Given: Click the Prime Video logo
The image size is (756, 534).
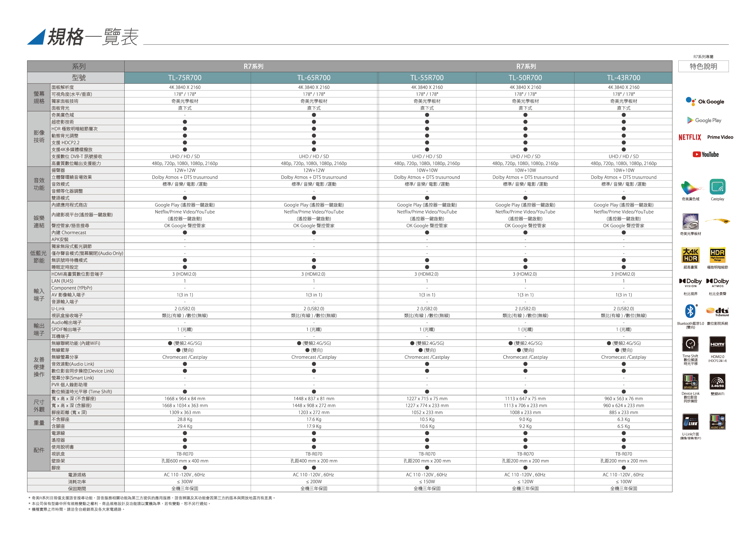Looking at the screenshot, I should 720,137.
